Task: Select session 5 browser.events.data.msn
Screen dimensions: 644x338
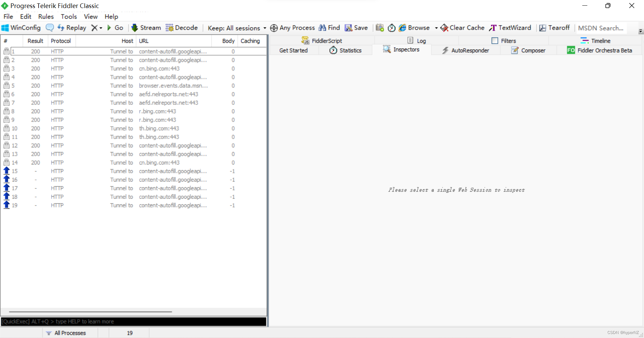Action: tap(133, 85)
